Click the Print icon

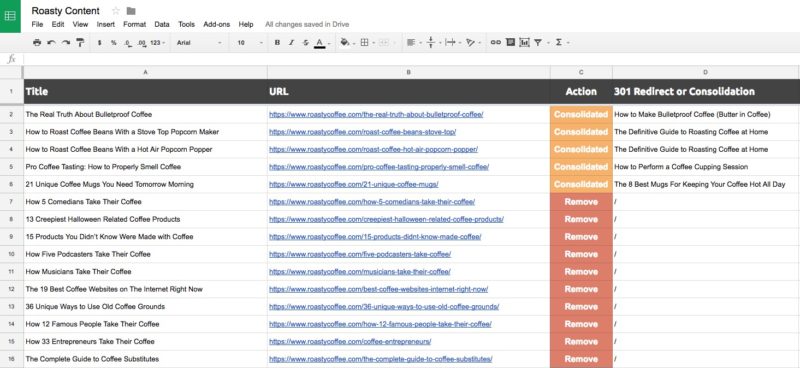click(x=37, y=43)
